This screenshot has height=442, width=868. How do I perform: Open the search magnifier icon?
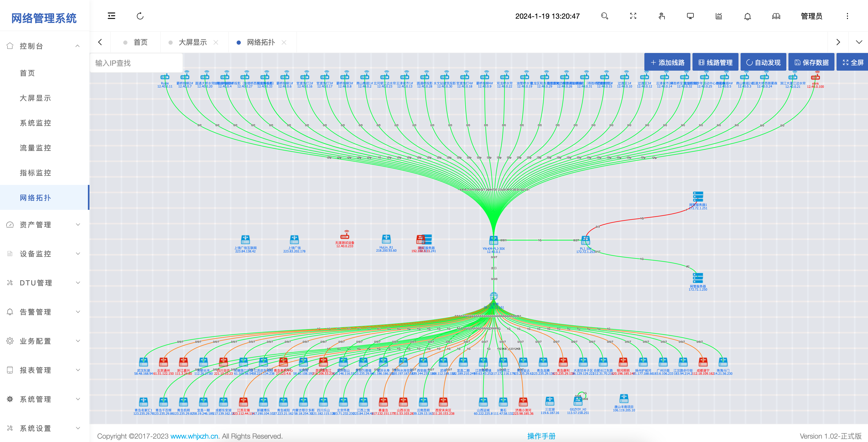click(x=605, y=16)
